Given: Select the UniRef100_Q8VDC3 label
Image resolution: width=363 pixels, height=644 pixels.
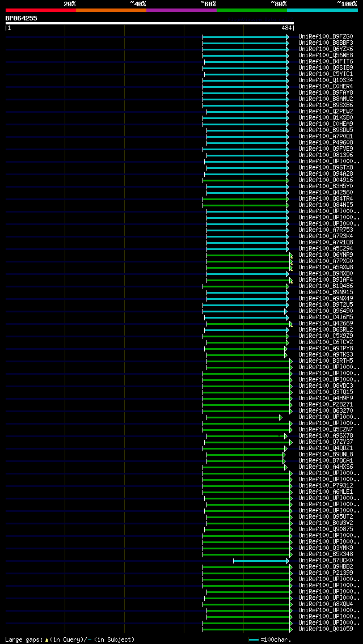Looking at the screenshot, I should [326, 385].
